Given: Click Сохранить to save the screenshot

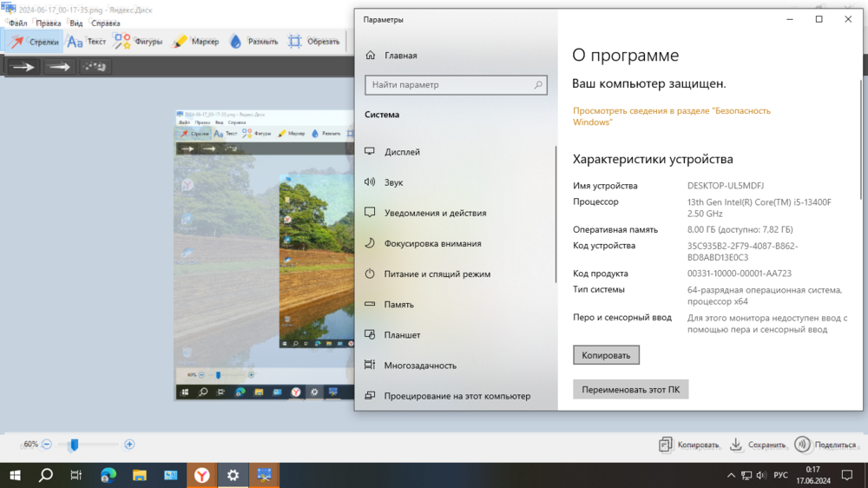Looking at the screenshot, I should pos(757,445).
